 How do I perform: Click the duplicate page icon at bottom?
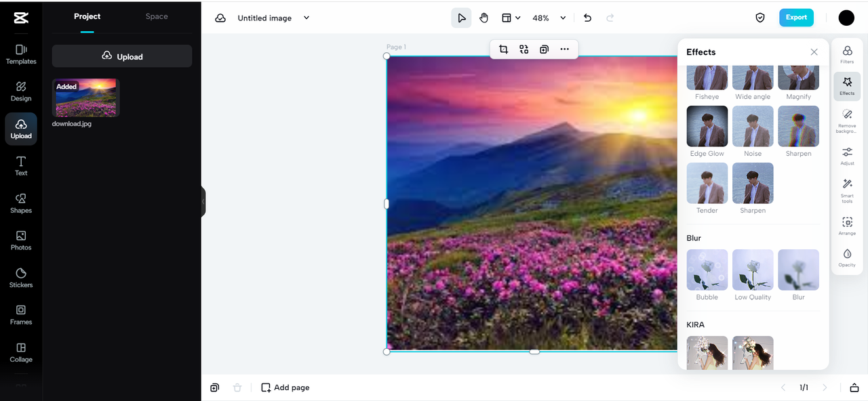pyautogui.click(x=214, y=387)
